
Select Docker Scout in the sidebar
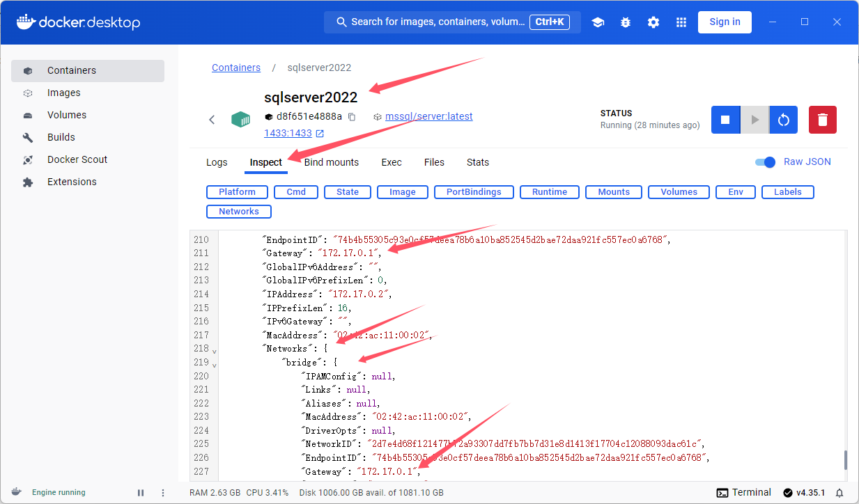(88, 160)
